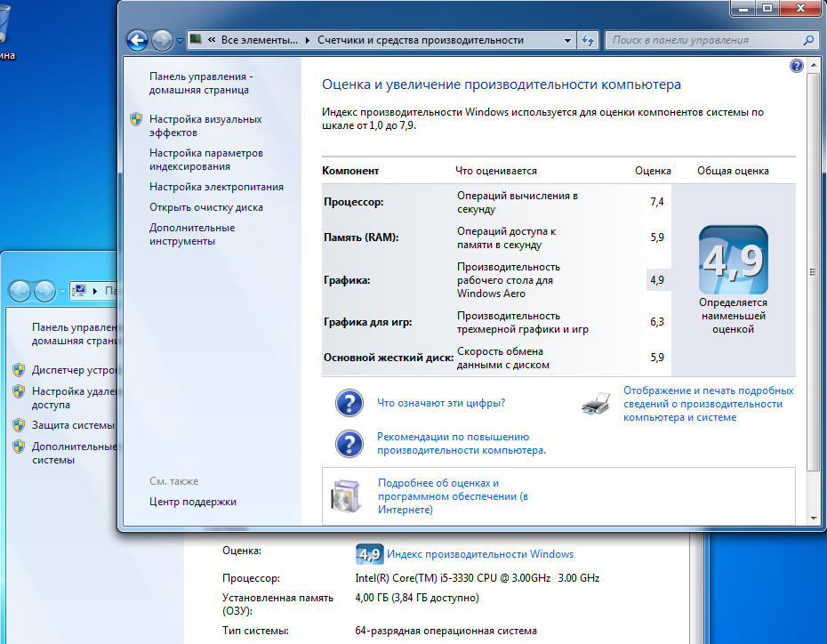Click the Back arrow in the background System window
The image size is (827, 644).
click(20, 291)
